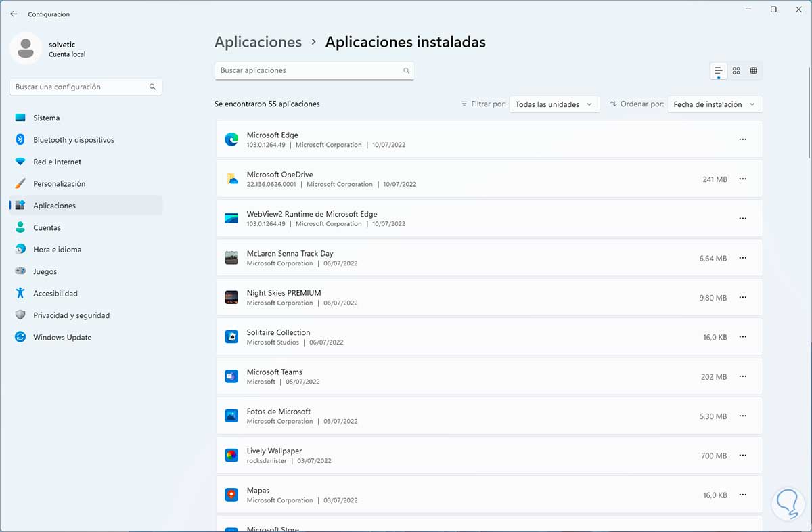The image size is (812, 532).
Task: Click the 5,30 MB size value
Action: click(x=713, y=416)
